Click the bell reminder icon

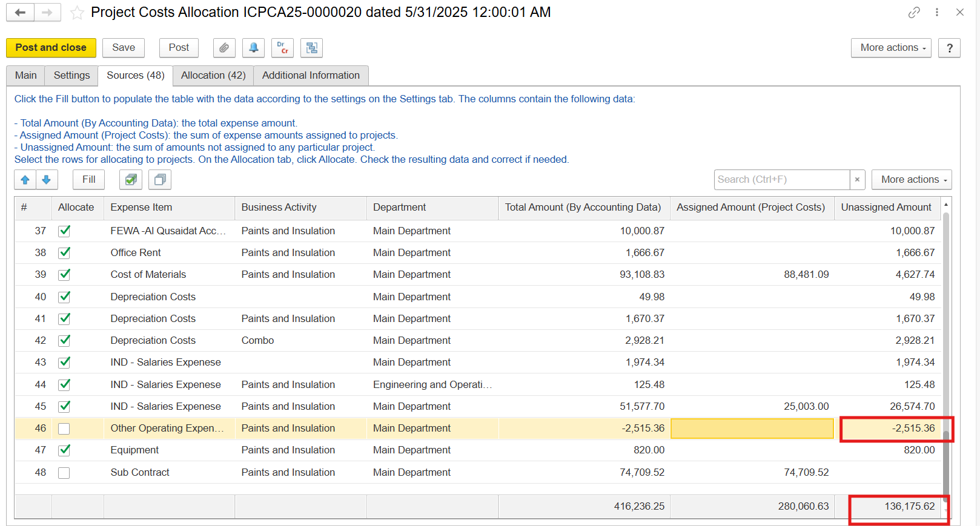click(253, 48)
